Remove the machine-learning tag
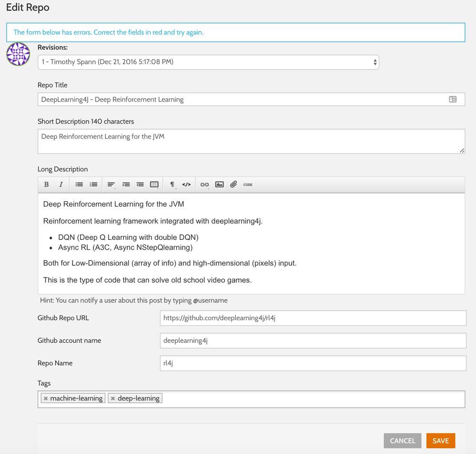This screenshot has height=454, width=476. (x=46, y=398)
